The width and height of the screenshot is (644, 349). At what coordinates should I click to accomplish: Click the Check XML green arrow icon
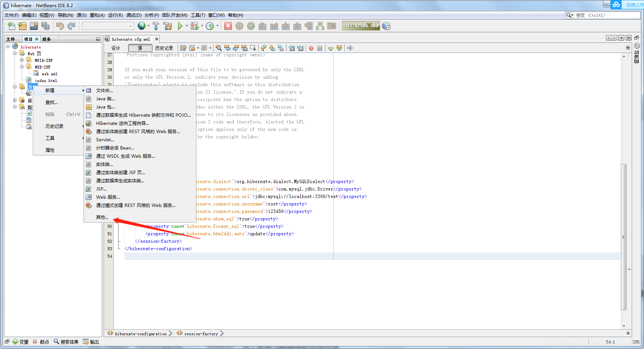pos(331,48)
